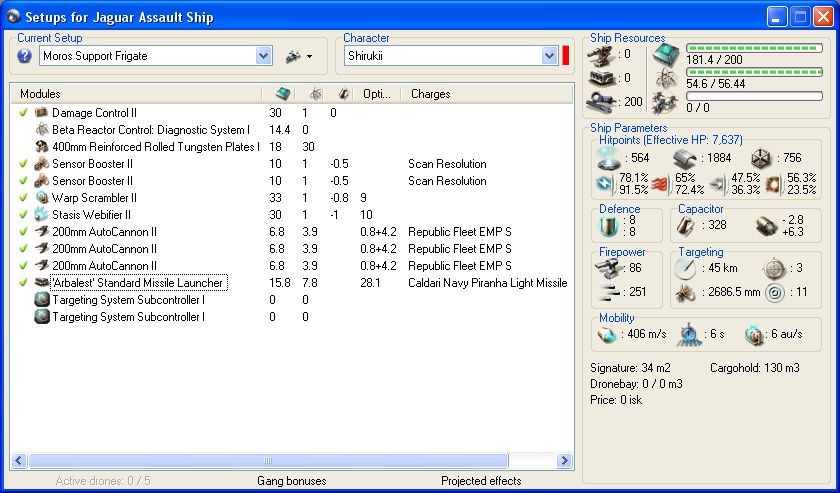
Task: Click launcher hardpoints icon in Ship Resources
Action: pyautogui.click(x=601, y=78)
